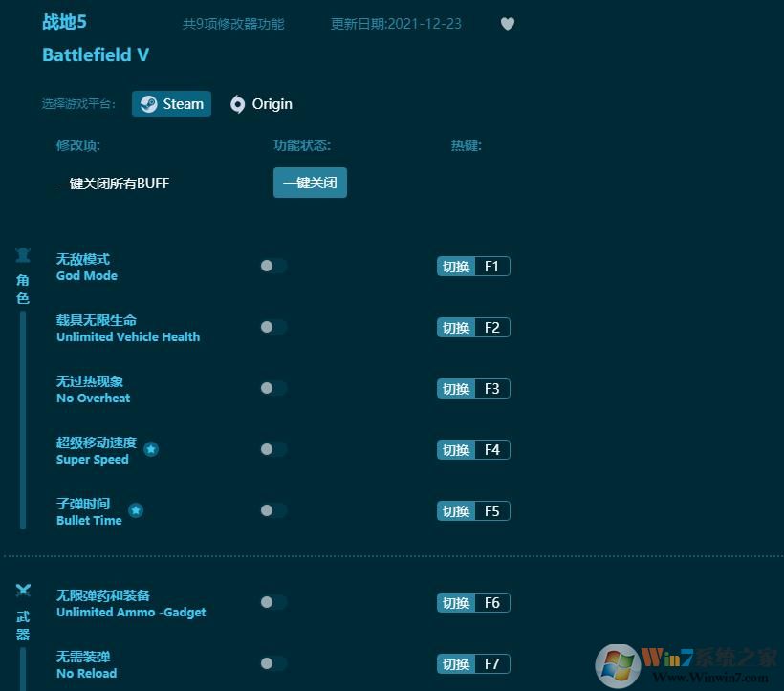Click the 修改项 column header

click(78, 145)
